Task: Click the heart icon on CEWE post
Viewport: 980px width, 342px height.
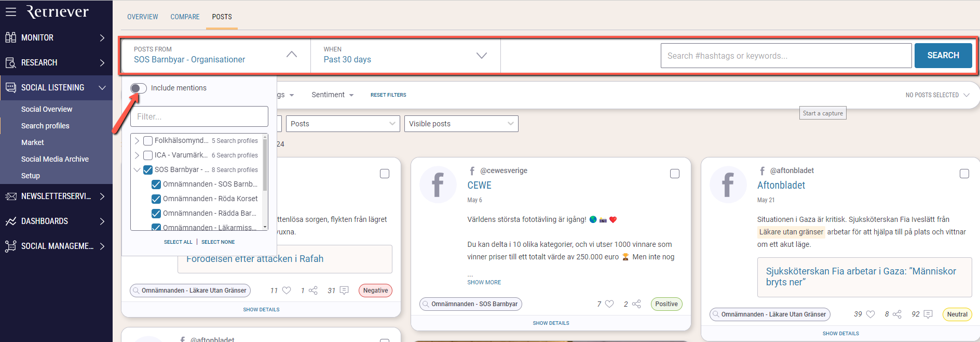Action: (609, 304)
